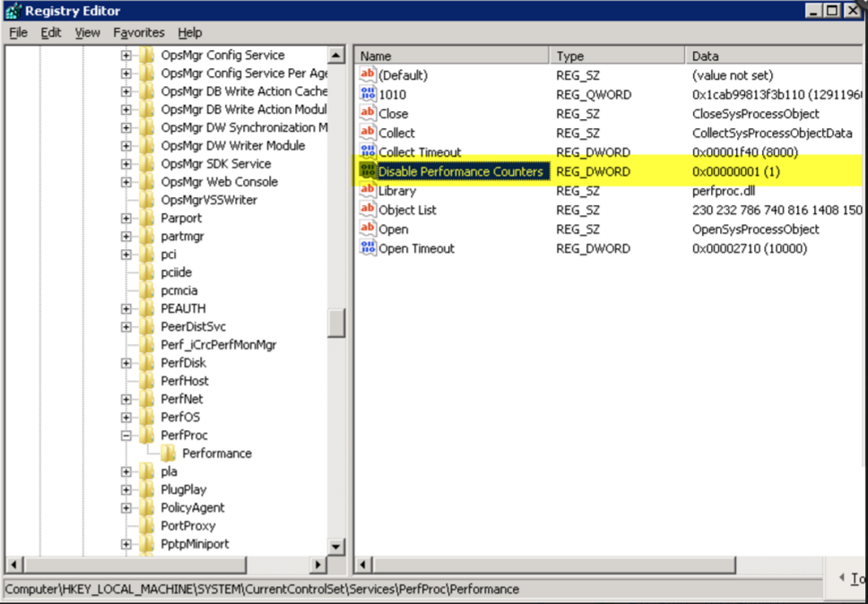Click the tree pane vertical scrollbar thumb
868x604 pixels.
[336, 323]
